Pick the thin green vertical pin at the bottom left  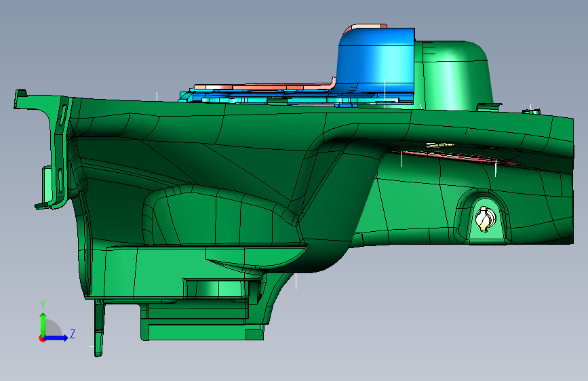pyautogui.click(x=98, y=327)
